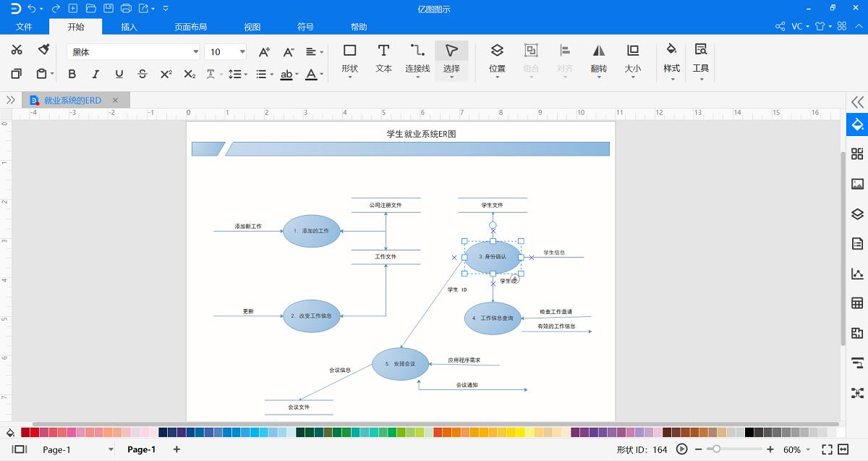
Task: Click the cut scissors icon
Action: [17, 50]
